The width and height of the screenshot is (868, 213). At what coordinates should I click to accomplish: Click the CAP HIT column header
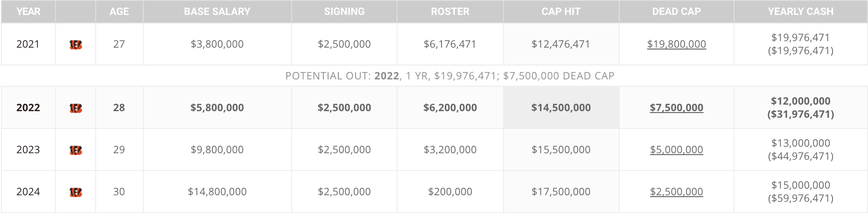coord(561,12)
